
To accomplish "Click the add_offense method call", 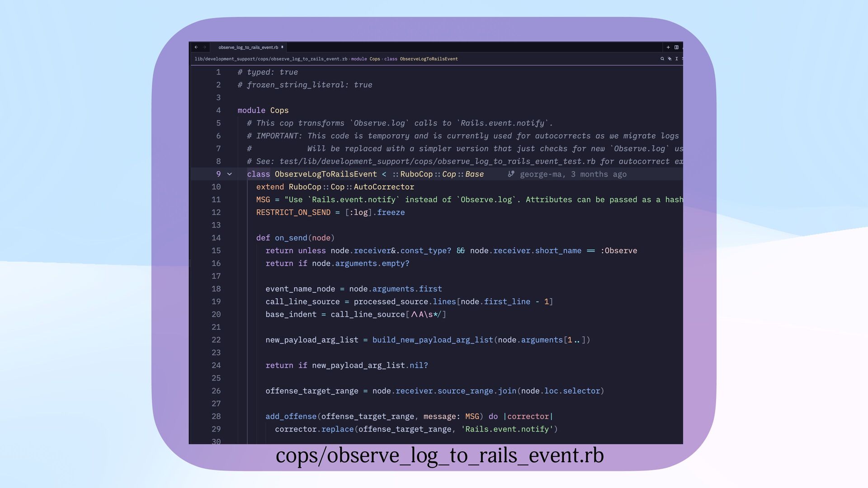I will click(291, 416).
